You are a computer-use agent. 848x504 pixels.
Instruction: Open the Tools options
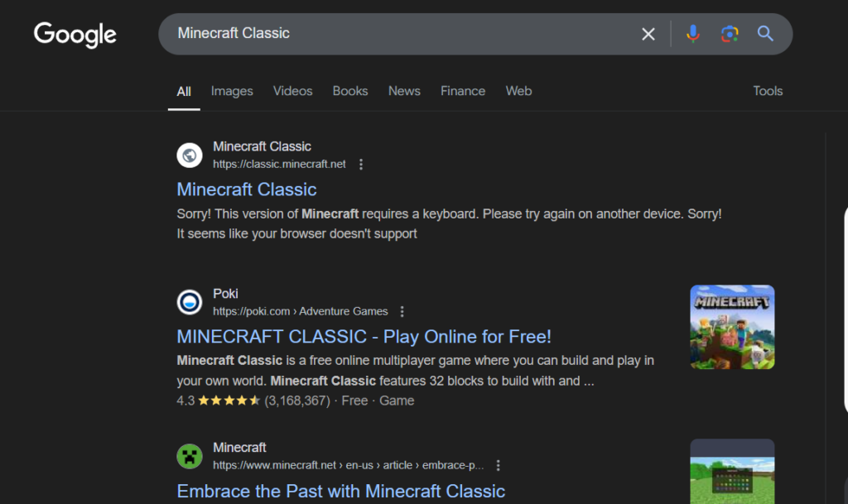coord(768,91)
